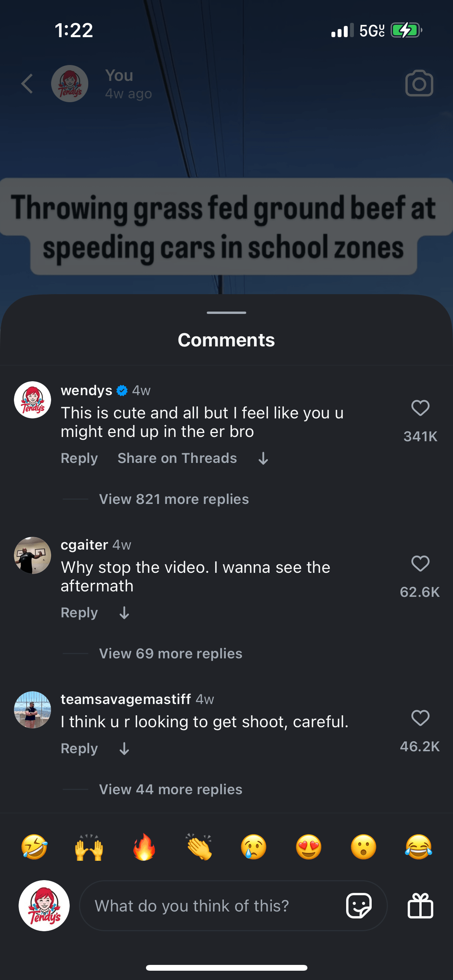Screen dimensions: 453x980
Task: Open the camera icon at top
Action: [x=419, y=83]
